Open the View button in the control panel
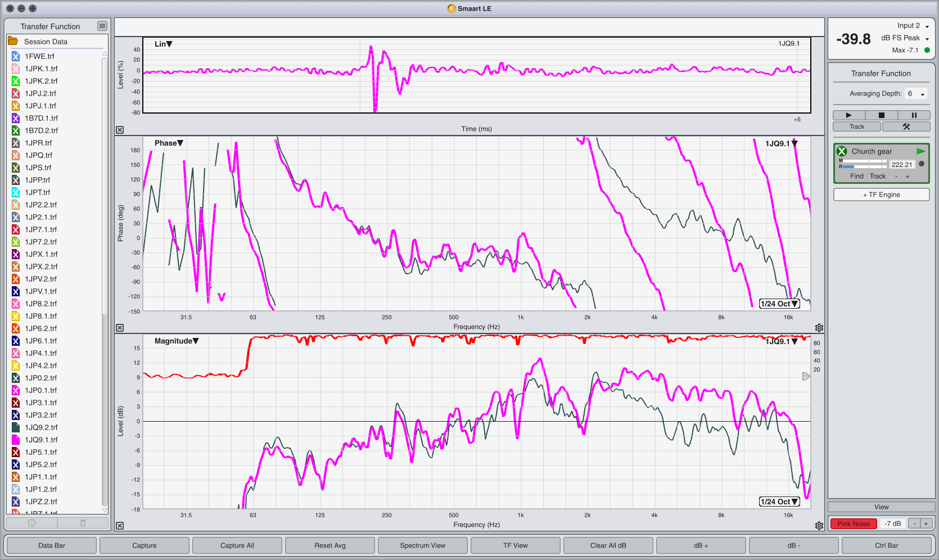This screenshot has width=939, height=560. tap(882, 507)
